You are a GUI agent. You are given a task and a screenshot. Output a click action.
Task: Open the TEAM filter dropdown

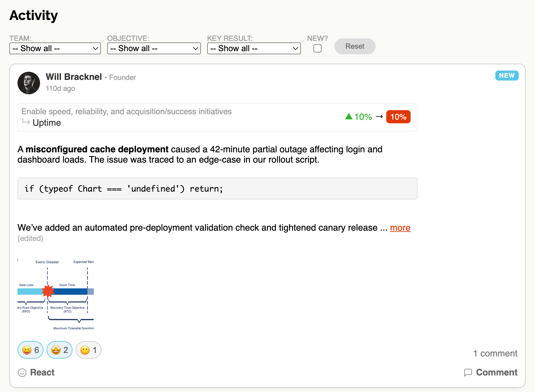[55, 48]
